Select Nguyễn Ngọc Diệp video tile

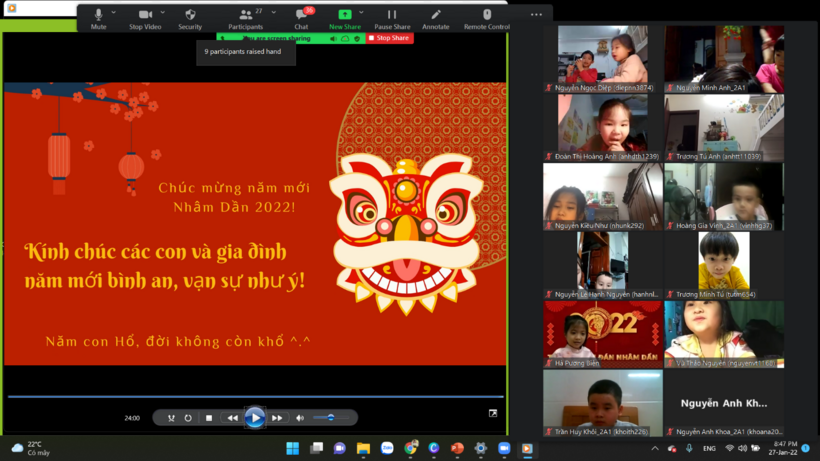coord(603,59)
